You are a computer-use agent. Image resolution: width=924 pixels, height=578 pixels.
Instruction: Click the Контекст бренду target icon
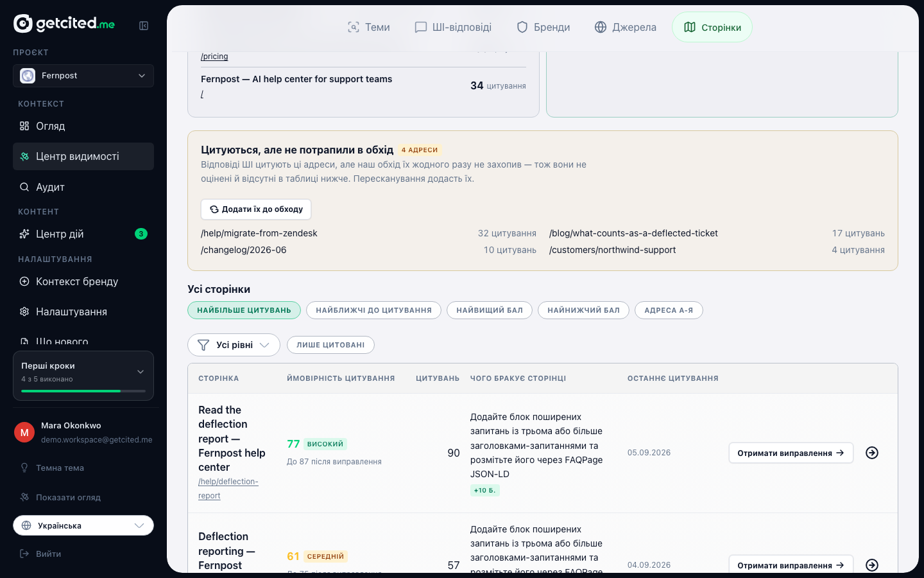coord(24,281)
